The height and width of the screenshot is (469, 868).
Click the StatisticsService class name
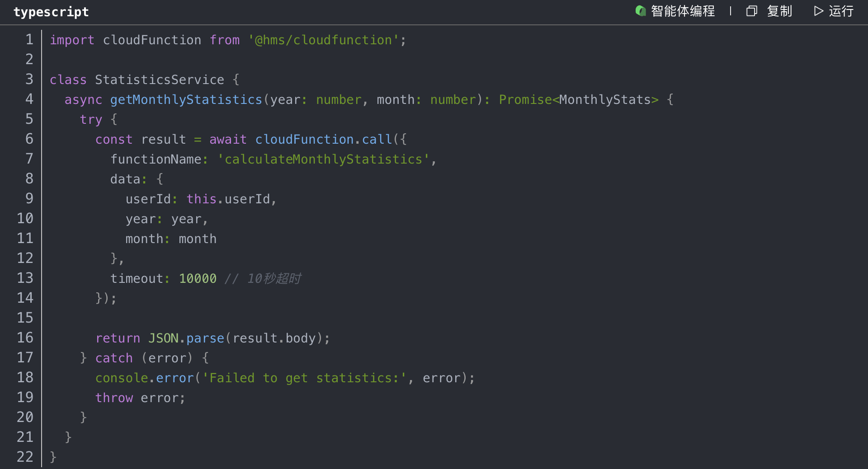click(x=159, y=80)
